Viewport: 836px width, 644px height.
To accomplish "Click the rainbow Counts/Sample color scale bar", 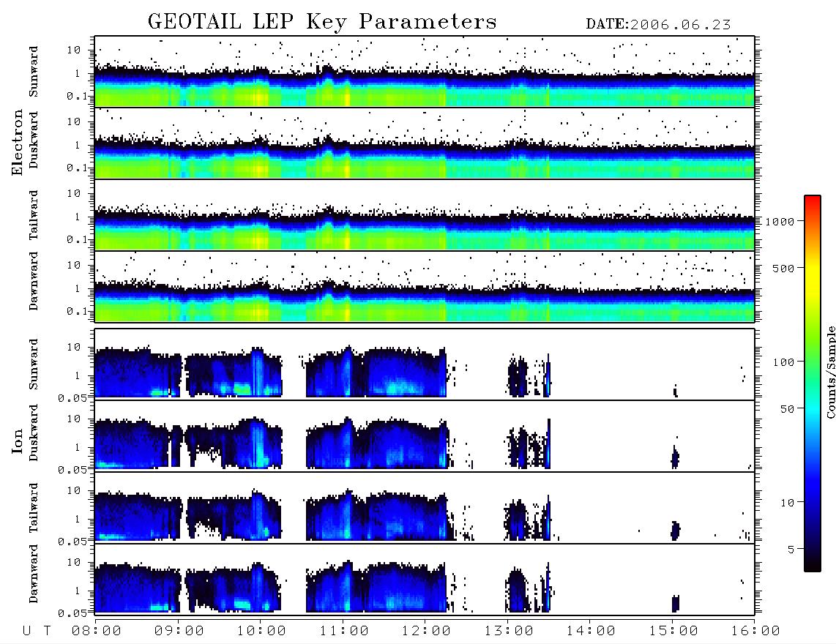I will coord(813,383).
